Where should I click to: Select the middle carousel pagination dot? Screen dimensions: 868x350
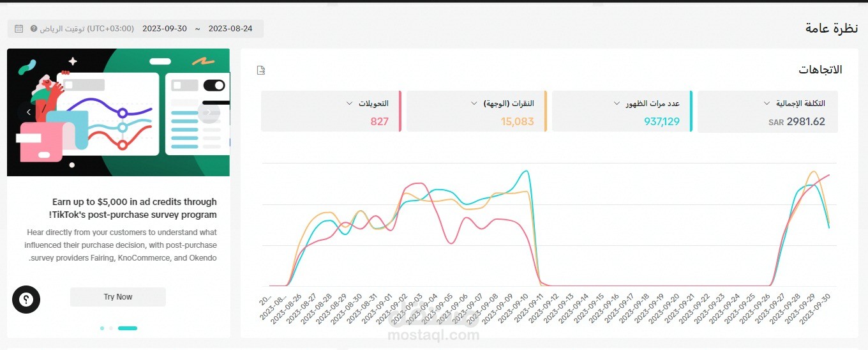pos(111,328)
